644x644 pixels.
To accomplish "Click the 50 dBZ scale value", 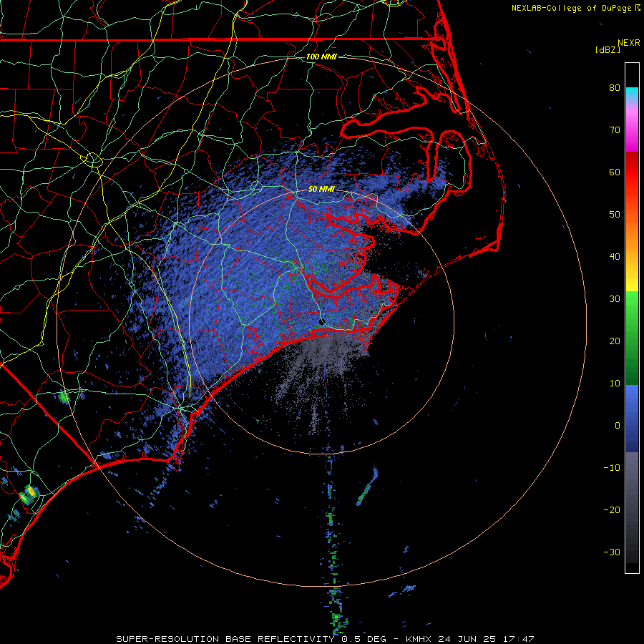I will 615,215.
